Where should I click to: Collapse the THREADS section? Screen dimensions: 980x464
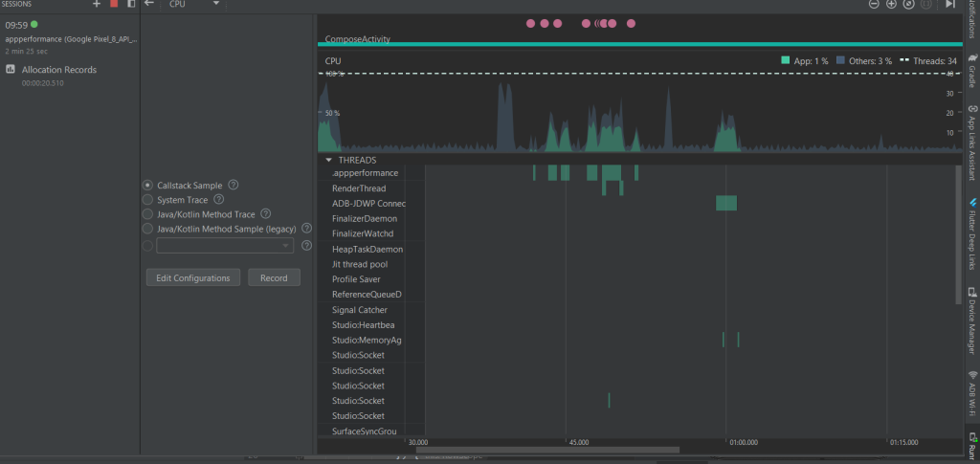click(329, 160)
